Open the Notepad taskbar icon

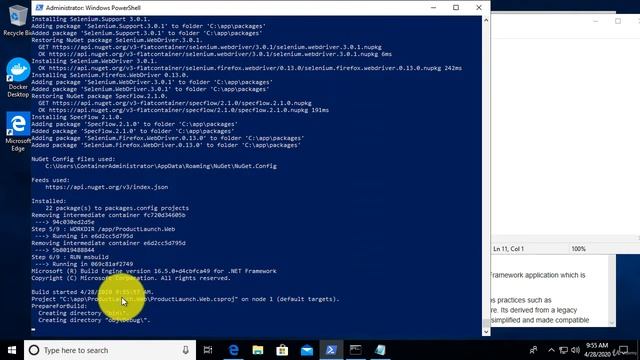[380, 350]
